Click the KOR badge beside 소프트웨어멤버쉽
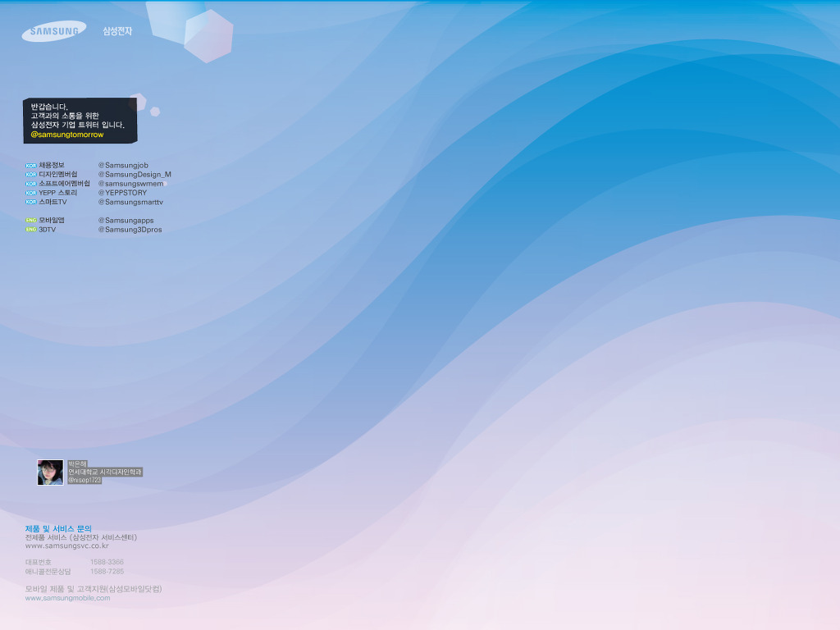This screenshot has width=840, height=630. pyautogui.click(x=31, y=184)
